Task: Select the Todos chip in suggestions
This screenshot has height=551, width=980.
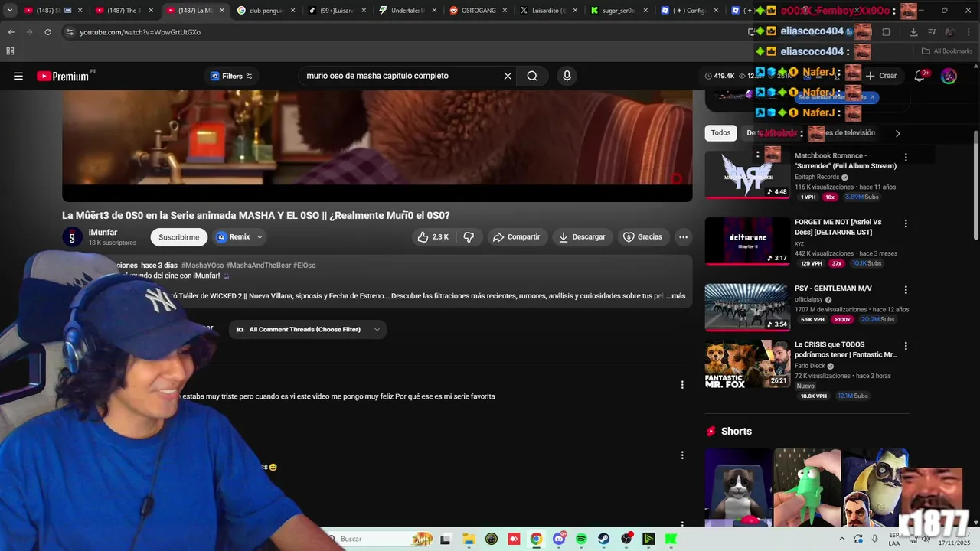Action: [x=720, y=133]
